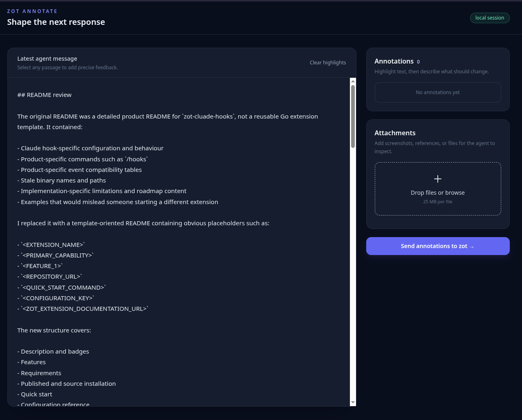The width and height of the screenshot is (522, 420).
Task: Click the 'Implementation-specific limitations and roadmap content' line
Action: (102, 191)
